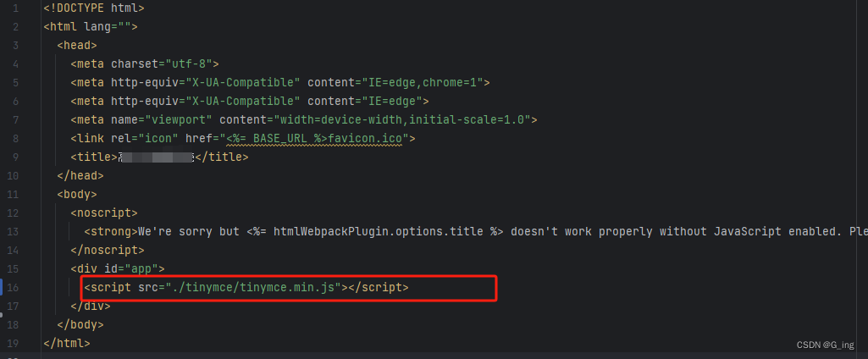Click the link rel icon favicon line
The width and height of the screenshot is (868, 359).
pos(243,138)
